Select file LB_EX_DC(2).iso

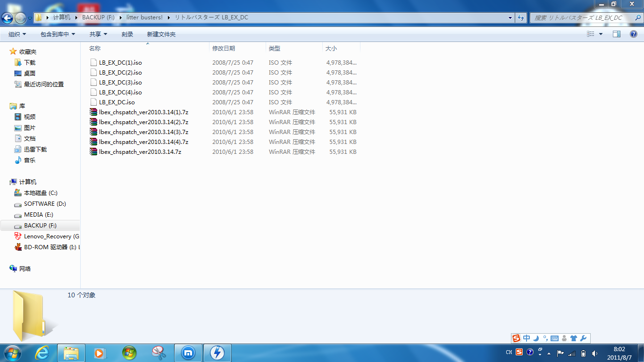[x=120, y=72]
